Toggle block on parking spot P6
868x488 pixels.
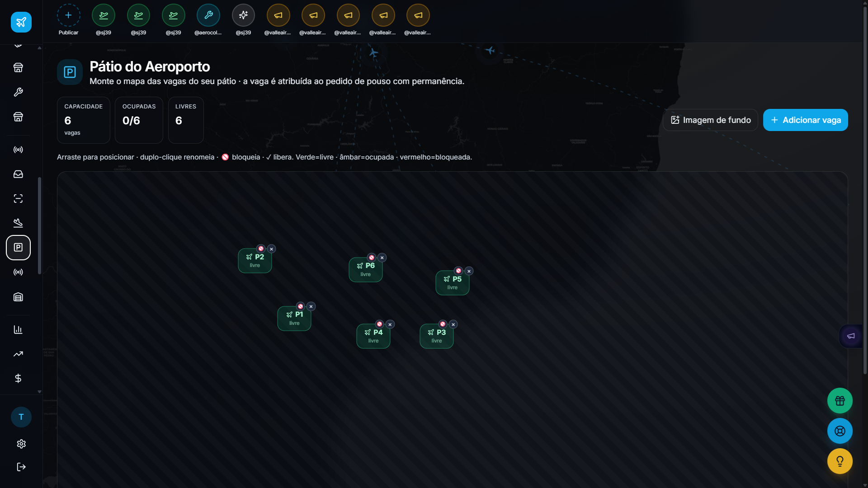(x=372, y=258)
